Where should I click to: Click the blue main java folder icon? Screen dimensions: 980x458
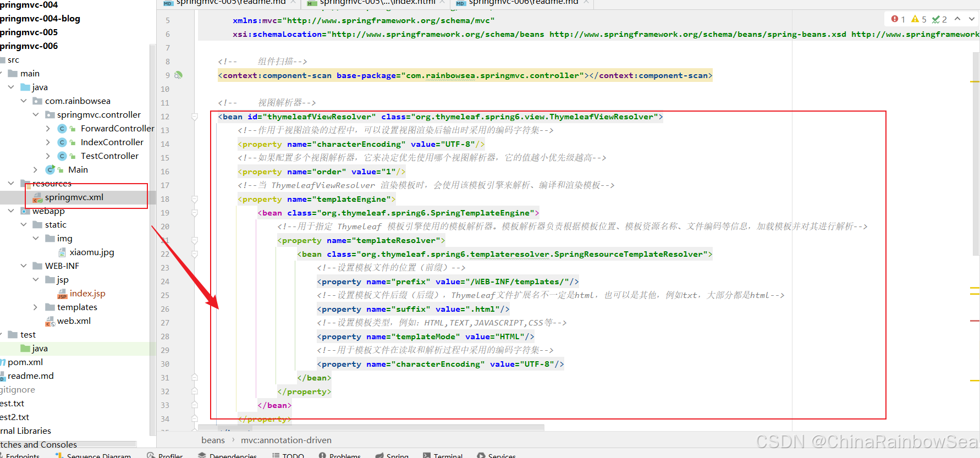[25, 87]
